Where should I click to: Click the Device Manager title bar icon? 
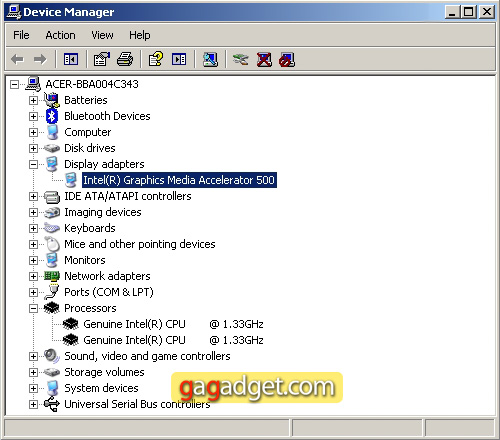tap(14, 12)
